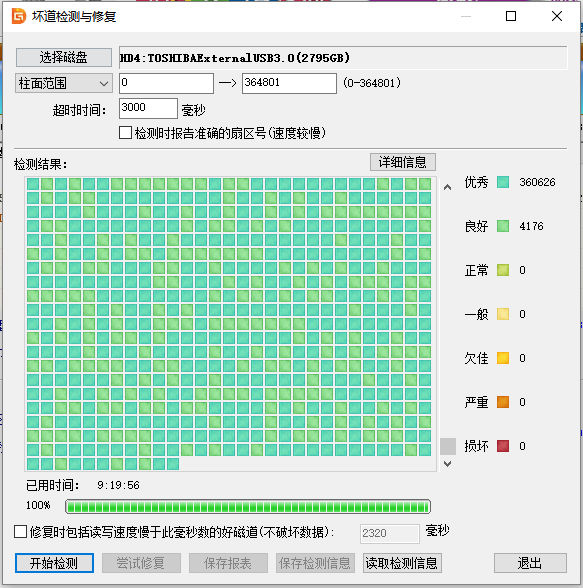Image resolution: width=583 pixels, height=588 pixels.
Task: Open 详细信息 details button
Action: point(403,162)
